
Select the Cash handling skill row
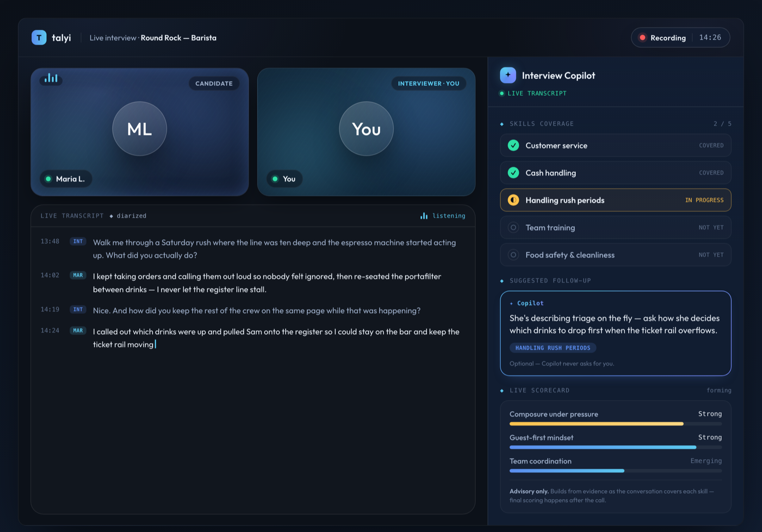point(616,173)
